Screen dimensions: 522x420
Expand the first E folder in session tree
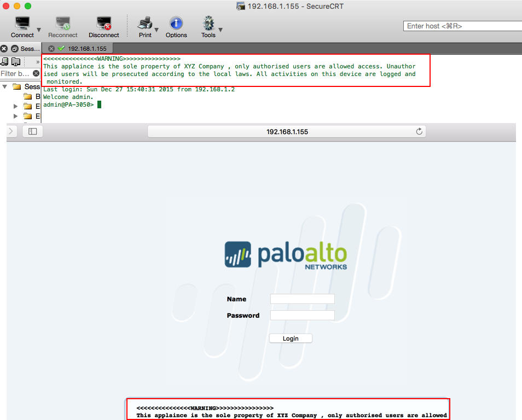[x=15, y=106]
